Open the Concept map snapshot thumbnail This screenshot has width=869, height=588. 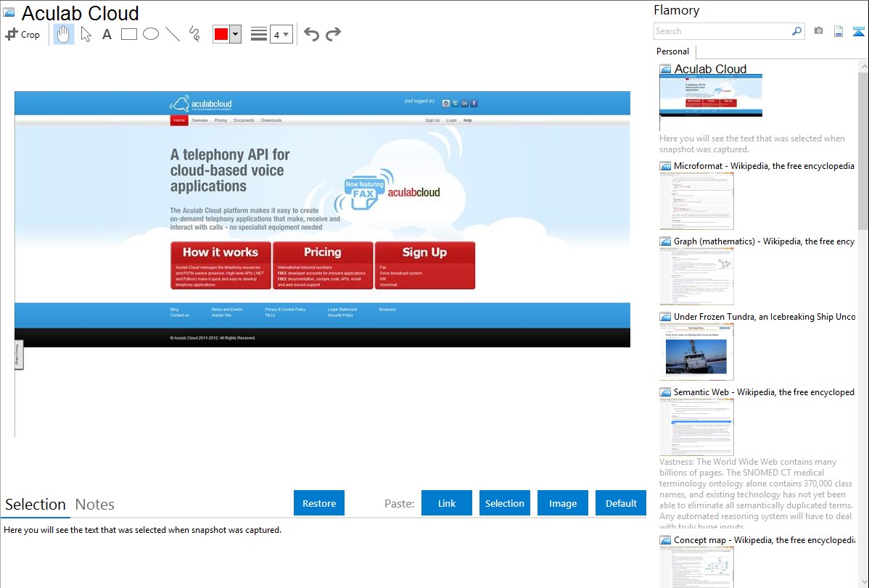(x=696, y=567)
